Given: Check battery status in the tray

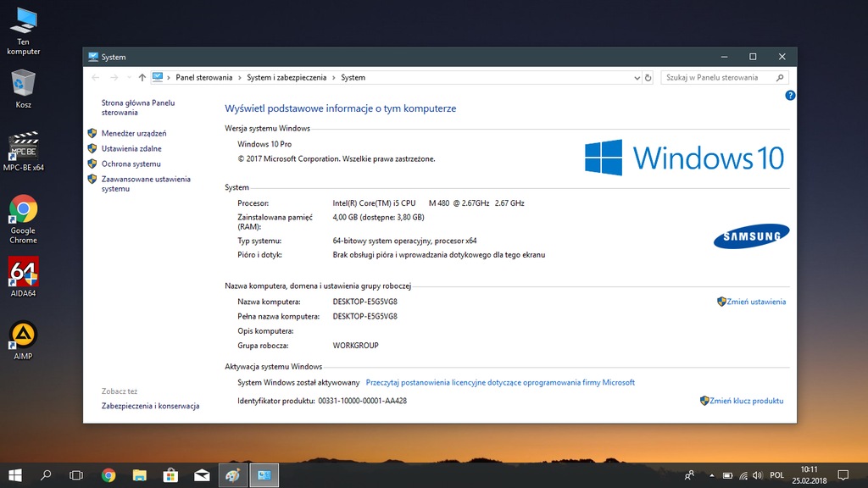Looking at the screenshot, I should point(727,475).
